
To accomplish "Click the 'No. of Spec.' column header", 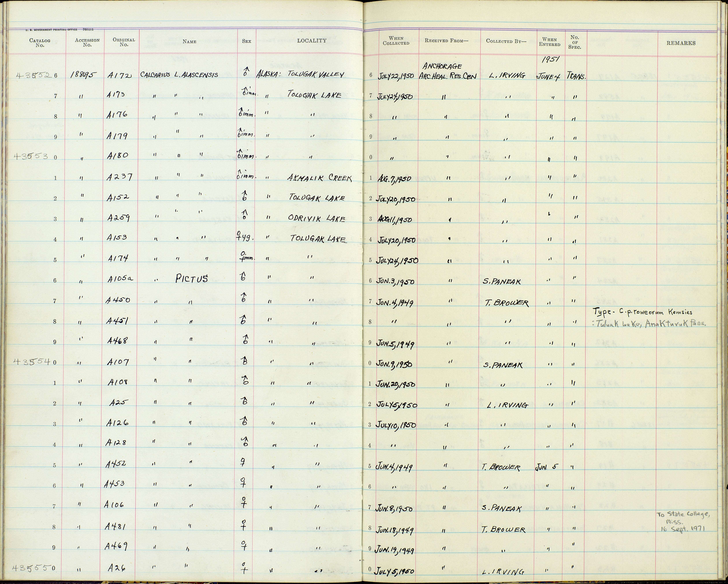I will coord(574,42).
